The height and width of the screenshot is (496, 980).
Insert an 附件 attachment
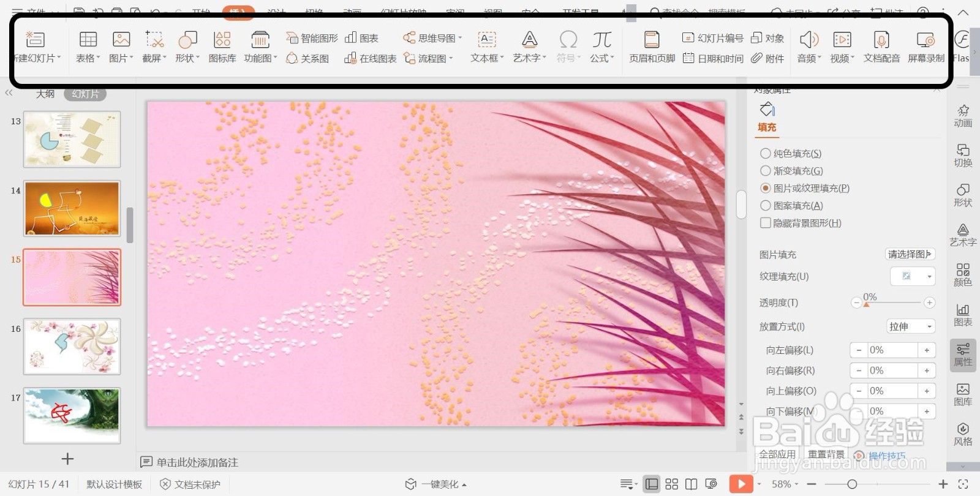(767, 58)
